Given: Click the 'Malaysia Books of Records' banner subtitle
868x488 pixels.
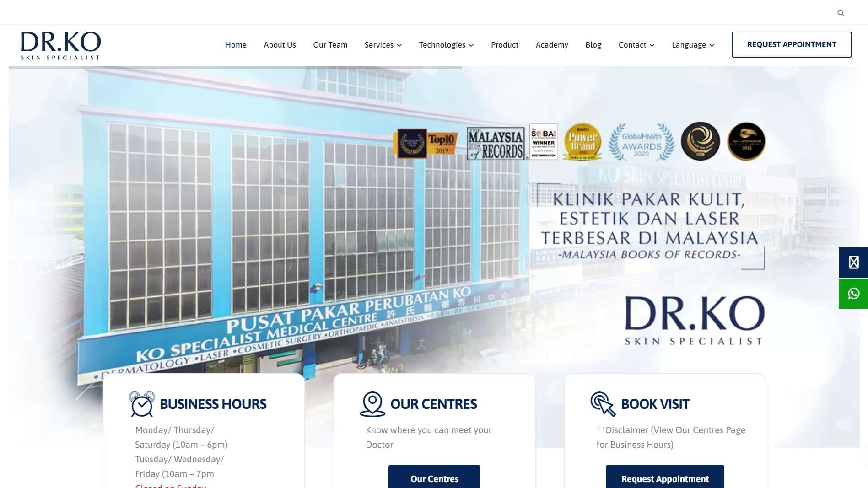Looking at the screenshot, I should [x=649, y=255].
